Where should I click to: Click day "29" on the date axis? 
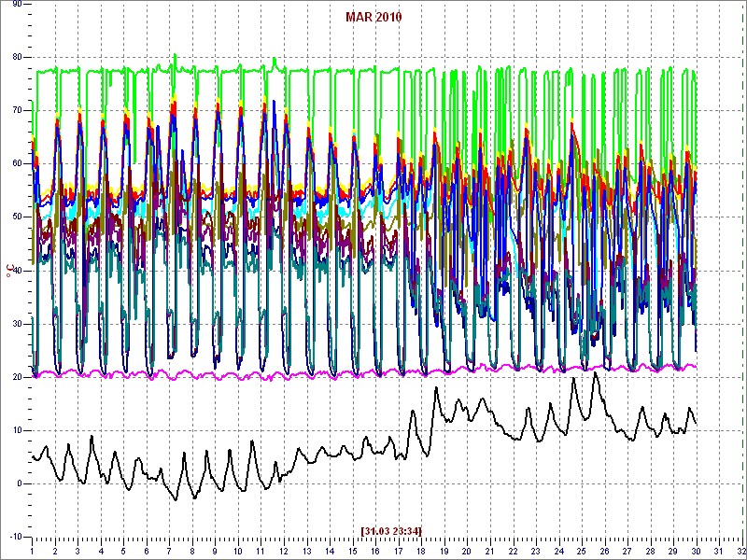coord(672,551)
